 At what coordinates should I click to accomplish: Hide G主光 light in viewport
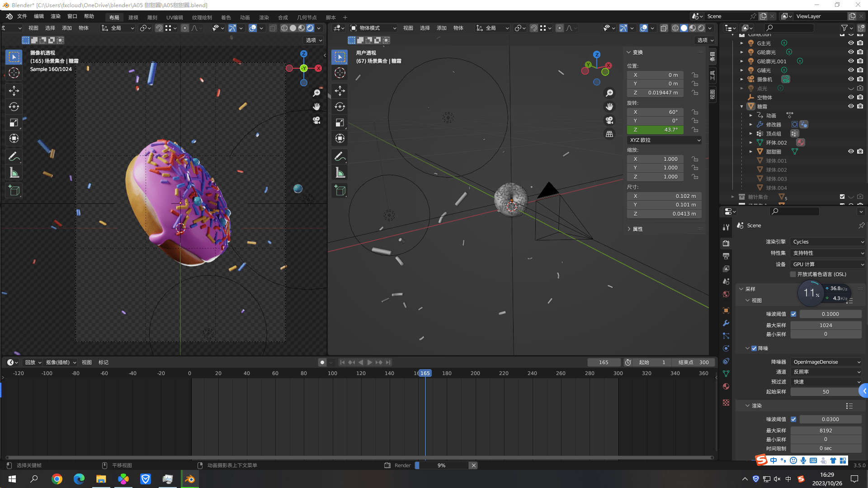(x=851, y=43)
